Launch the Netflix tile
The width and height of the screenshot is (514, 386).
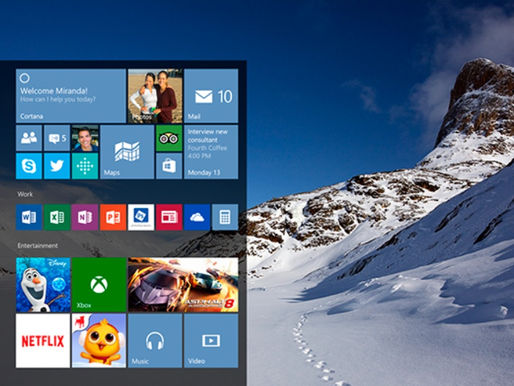(x=43, y=341)
